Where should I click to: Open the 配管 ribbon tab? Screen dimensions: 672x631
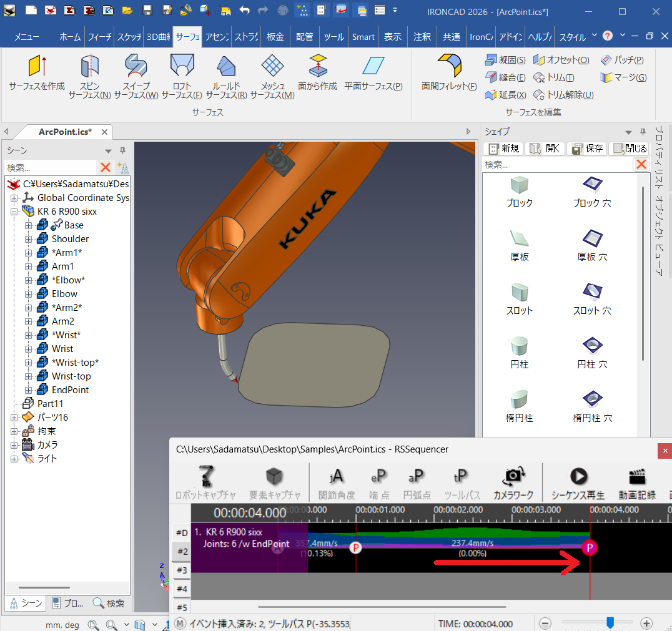point(305,37)
